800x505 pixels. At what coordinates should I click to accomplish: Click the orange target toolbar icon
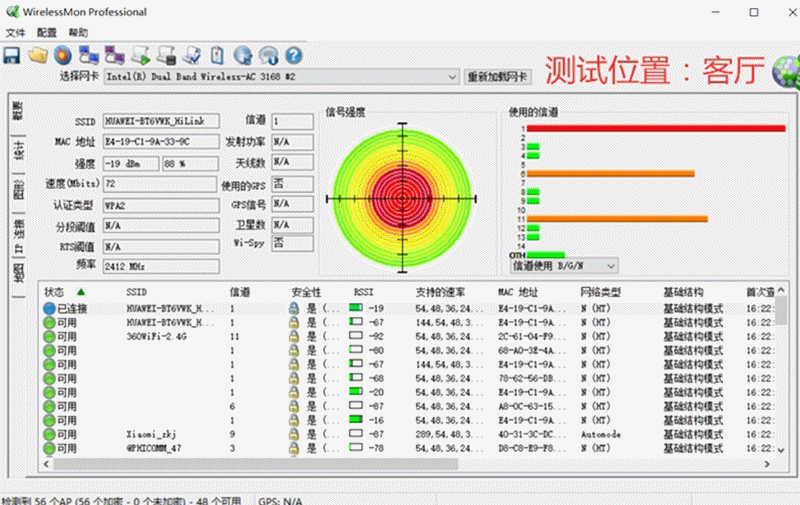point(62,54)
